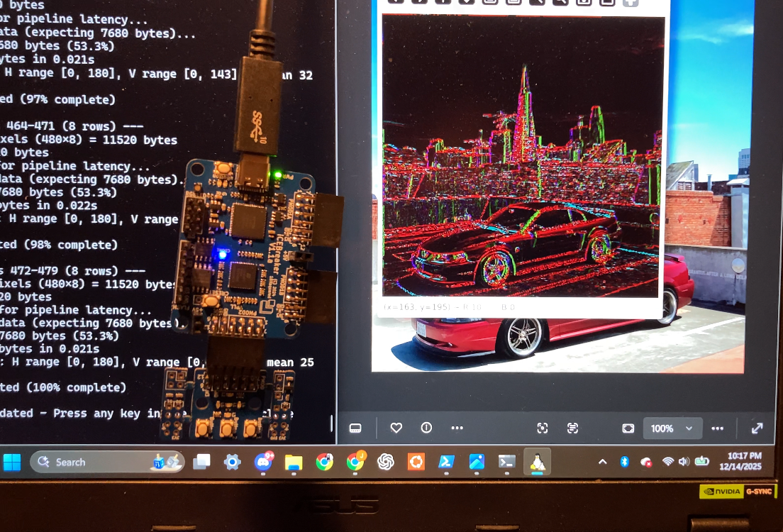Open the See more menu beside the info icon
The height and width of the screenshot is (532, 783).
point(457,428)
